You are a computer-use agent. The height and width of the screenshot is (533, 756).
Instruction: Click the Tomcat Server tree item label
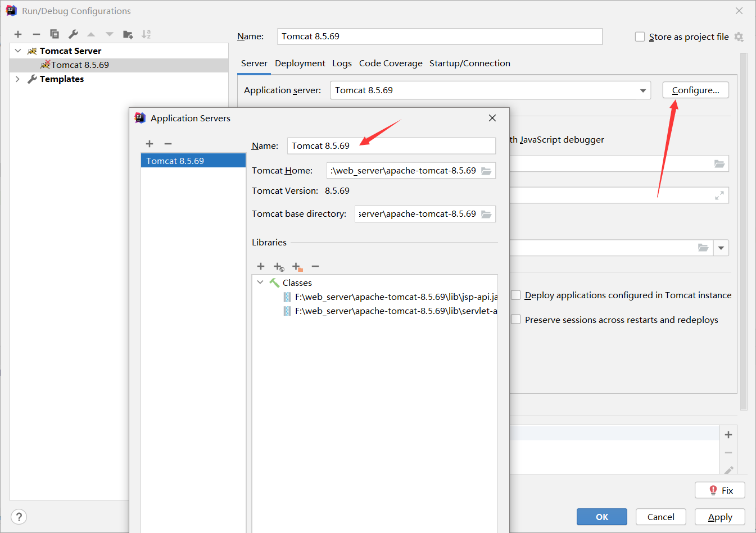(x=70, y=51)
